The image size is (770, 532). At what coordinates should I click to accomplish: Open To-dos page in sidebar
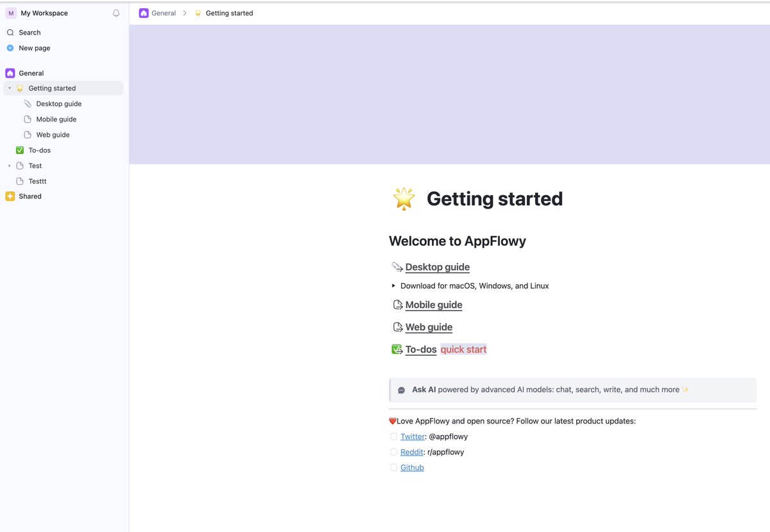[x=40, y=150]
